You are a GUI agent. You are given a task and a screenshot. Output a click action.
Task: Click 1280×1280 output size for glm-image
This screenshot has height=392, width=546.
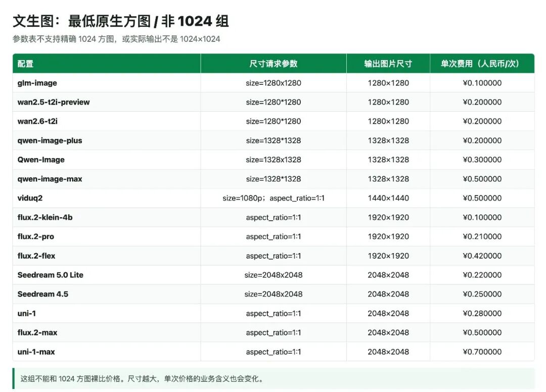(x=388, y=83)
